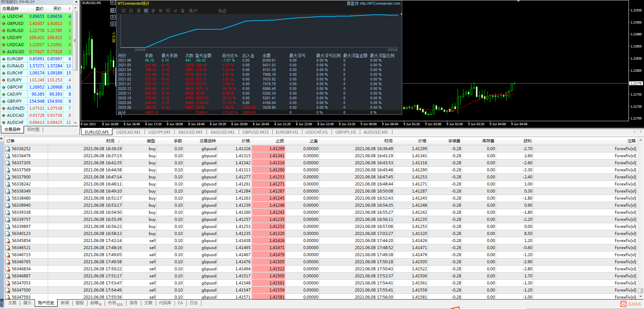Open the 日志 journal tab
Viewport: 644px width, 309px height.
(194, 303)
